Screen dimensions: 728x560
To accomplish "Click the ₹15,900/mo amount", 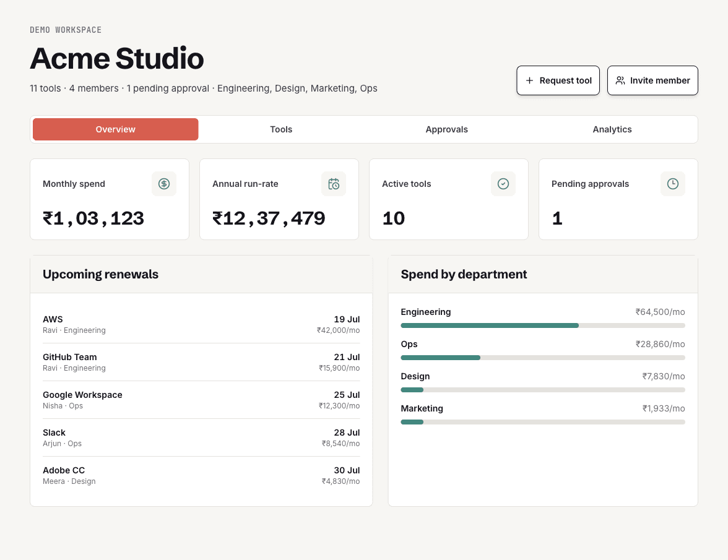I will coord(339,368).
